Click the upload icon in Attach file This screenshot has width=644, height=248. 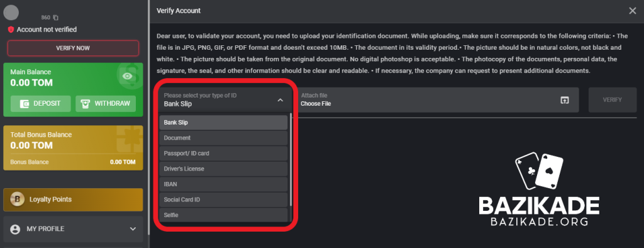click(565, 100)
